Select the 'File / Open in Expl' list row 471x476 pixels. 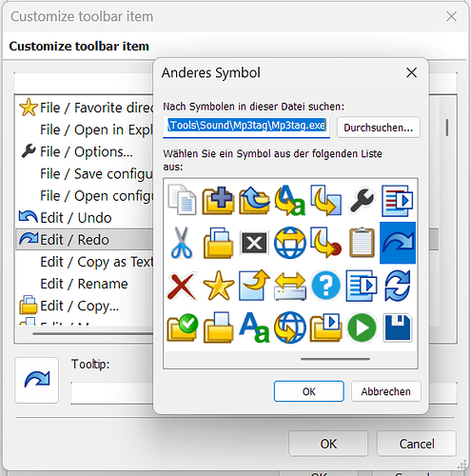[85, 129]
